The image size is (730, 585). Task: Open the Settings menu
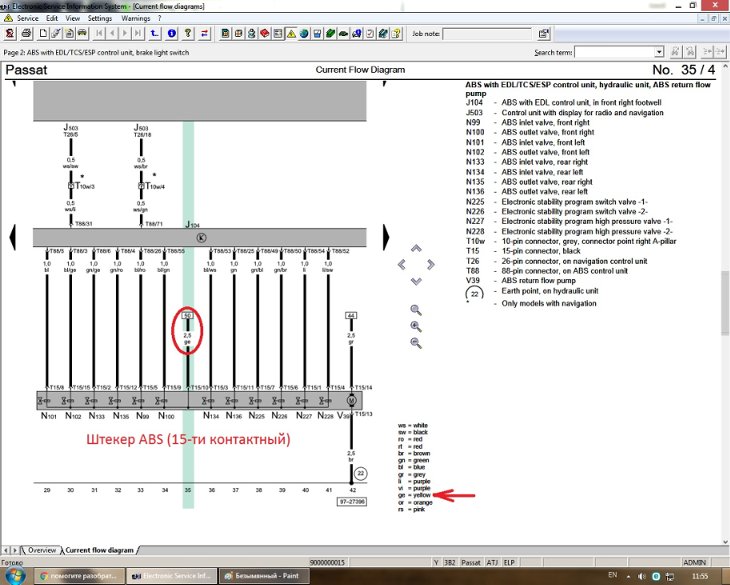[100, 18]
